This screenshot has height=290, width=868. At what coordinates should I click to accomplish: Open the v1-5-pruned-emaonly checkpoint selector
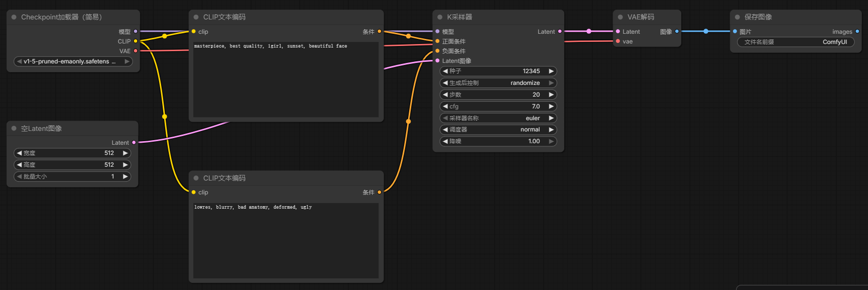point(73,61)
